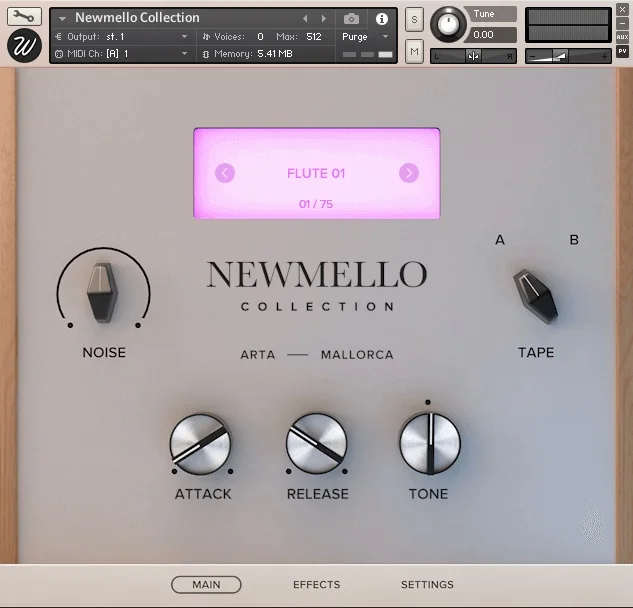Screen dimensions: 633x608
Task: Click the 01 / 75 preset counter
Action: click(x=316, y=204)
